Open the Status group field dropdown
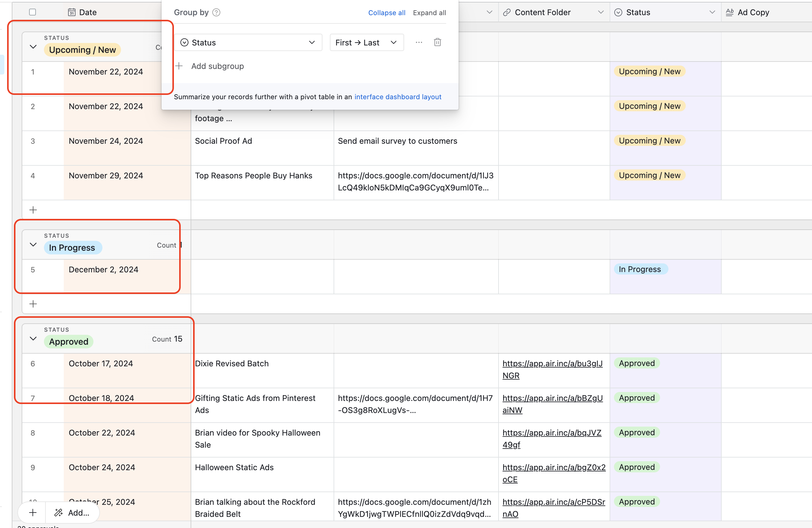The height and width of the screenshot is (528, 812). [248, 42]
